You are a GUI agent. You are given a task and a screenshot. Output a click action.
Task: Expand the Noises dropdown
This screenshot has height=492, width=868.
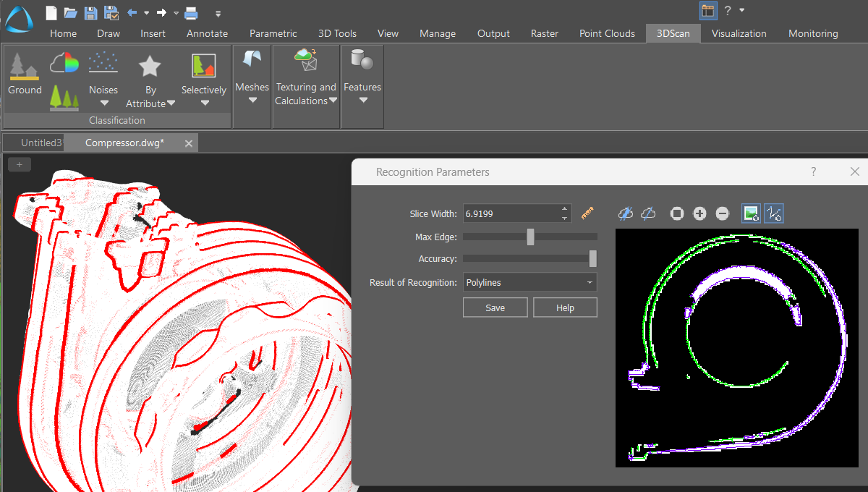pos(103,96)
